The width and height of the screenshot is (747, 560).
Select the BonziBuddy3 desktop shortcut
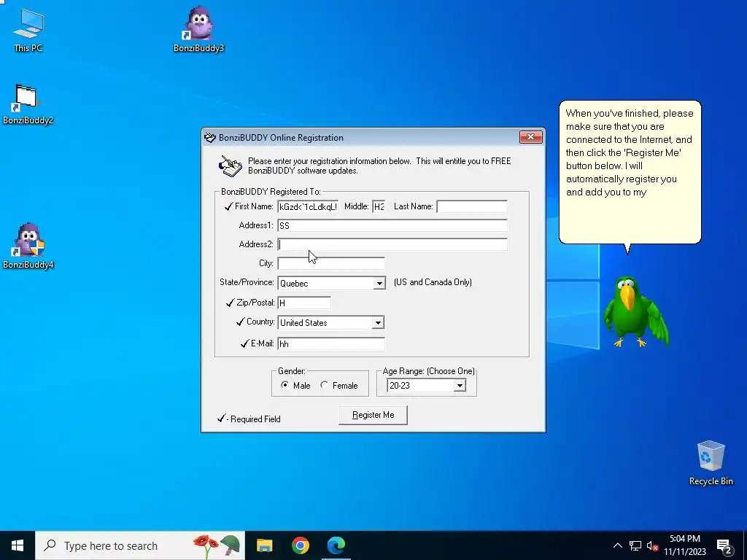click(x=198, y=29)
